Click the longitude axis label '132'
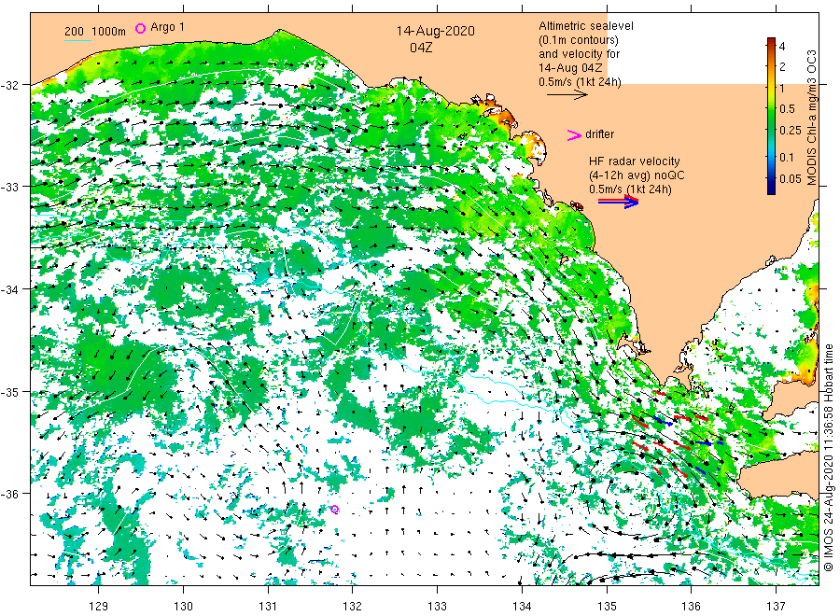840x616 pixels. click(353, 607)
